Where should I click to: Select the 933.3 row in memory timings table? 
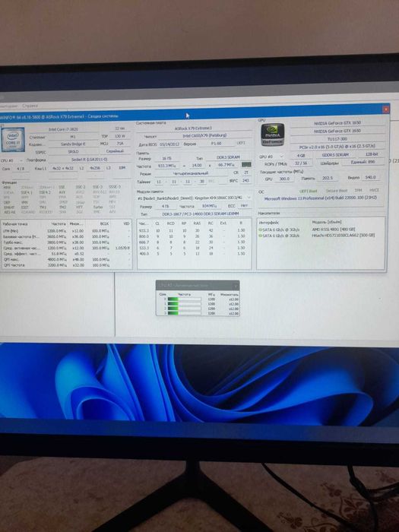click(194, 230)
